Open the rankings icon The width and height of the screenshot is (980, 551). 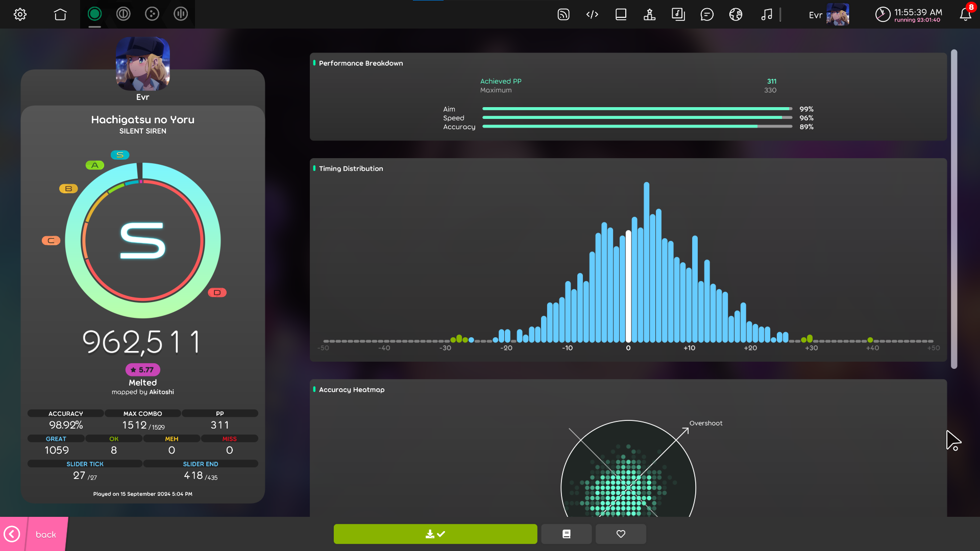coord(649,14)
